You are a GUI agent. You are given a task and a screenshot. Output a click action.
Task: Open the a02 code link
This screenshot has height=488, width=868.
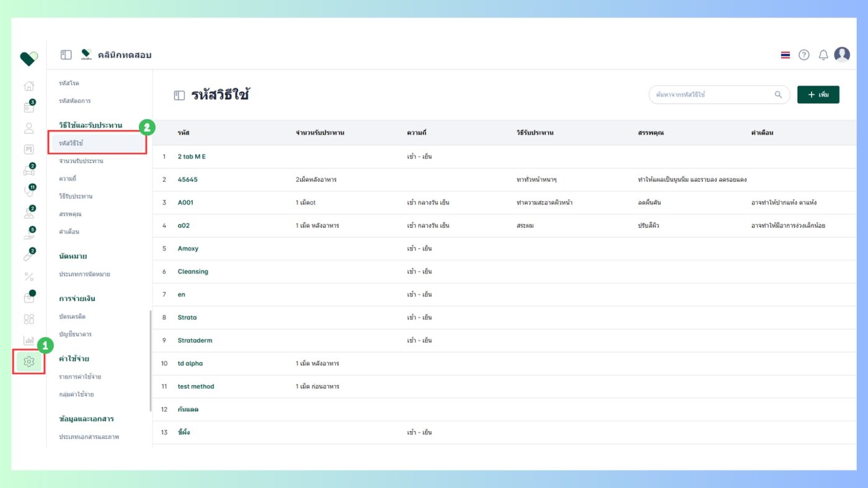coord(184,226)
